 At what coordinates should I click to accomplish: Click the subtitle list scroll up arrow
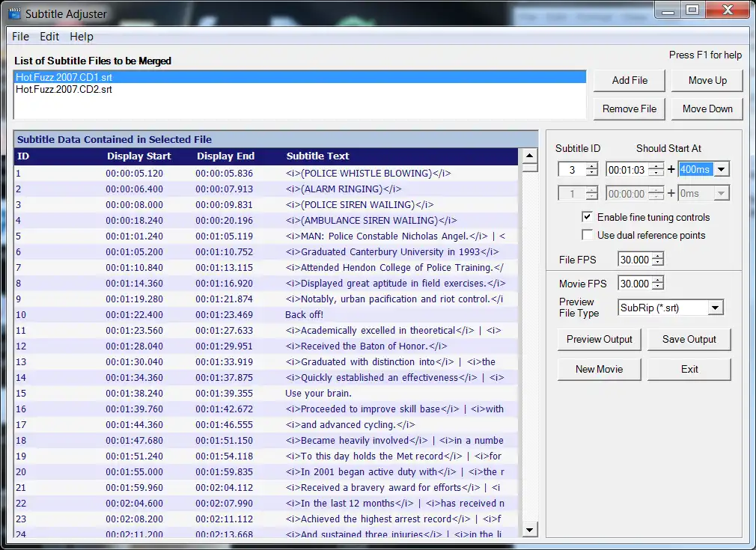pyautogui.click(x=529, y=155)
